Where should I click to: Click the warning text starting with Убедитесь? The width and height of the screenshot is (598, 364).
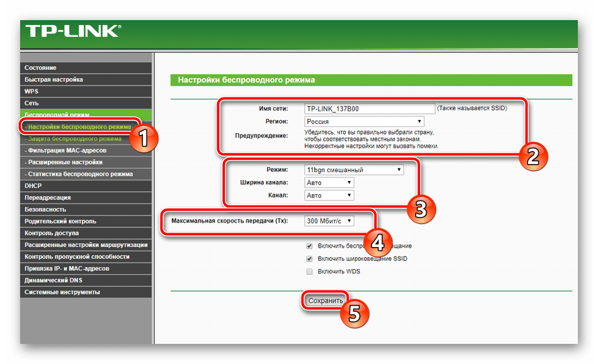tap(371, 139)
